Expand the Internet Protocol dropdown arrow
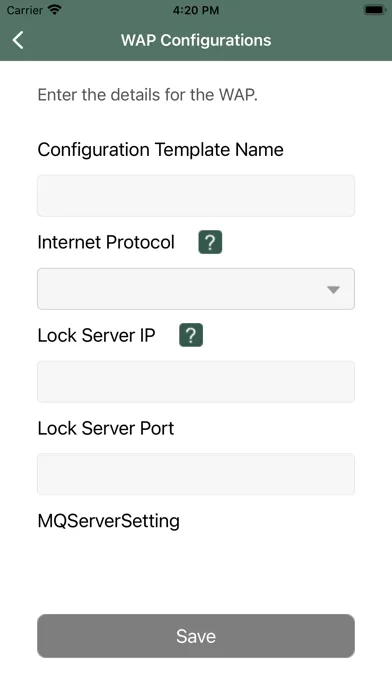Screen dimensions: 392x696 [x=333, y=290]
